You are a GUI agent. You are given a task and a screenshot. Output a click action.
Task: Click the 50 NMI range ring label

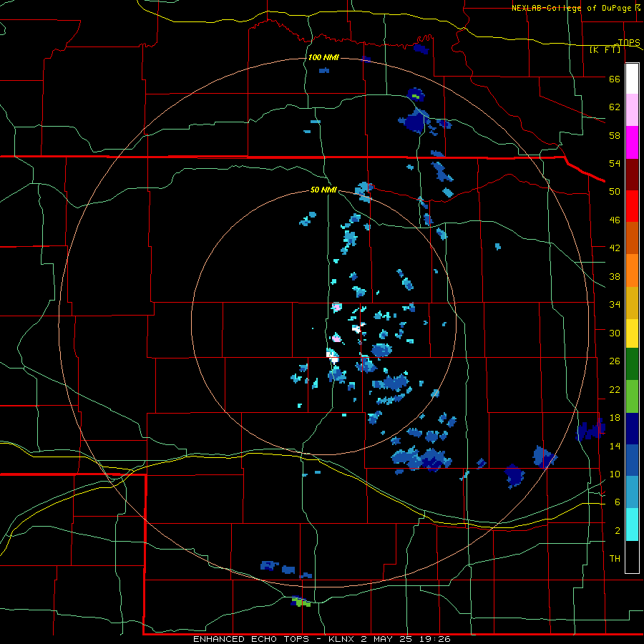coord(323,190)
